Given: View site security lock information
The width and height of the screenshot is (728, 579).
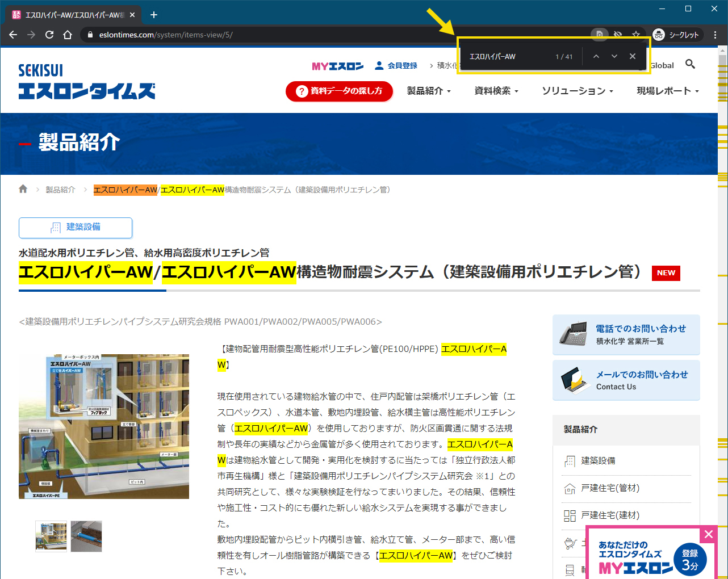Looking at the screenshot, I should pos(90,35).
